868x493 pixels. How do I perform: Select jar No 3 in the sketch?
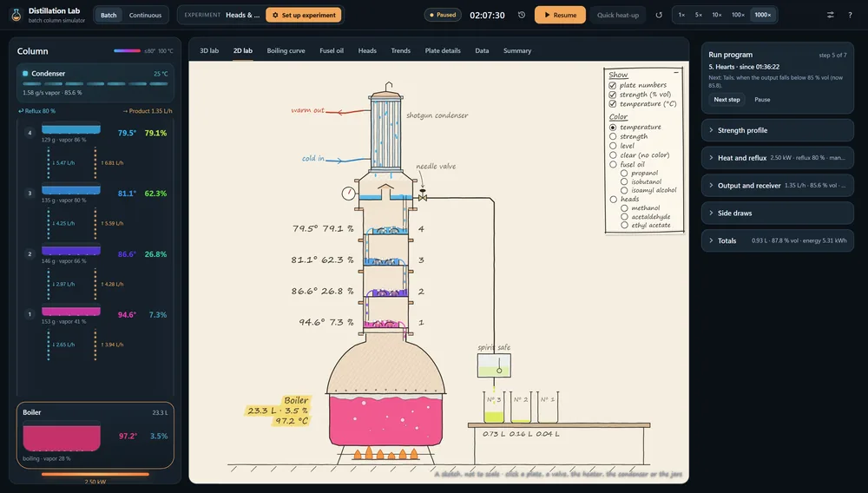[x=494, y=407]
